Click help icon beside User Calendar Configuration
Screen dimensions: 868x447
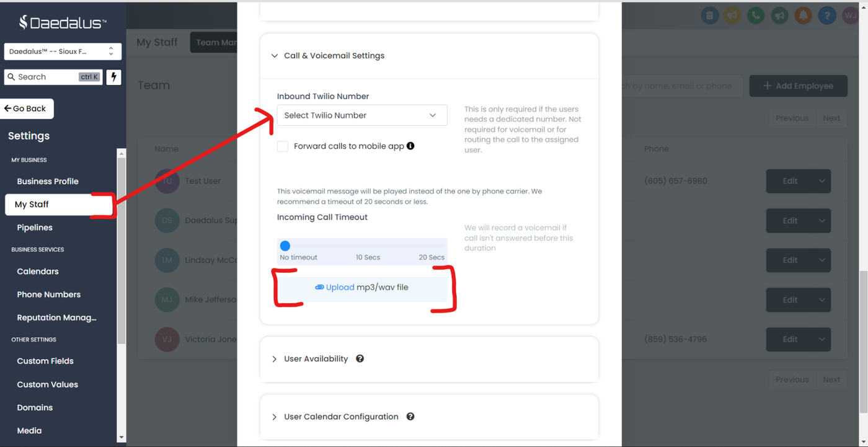(x=410, y=417)
